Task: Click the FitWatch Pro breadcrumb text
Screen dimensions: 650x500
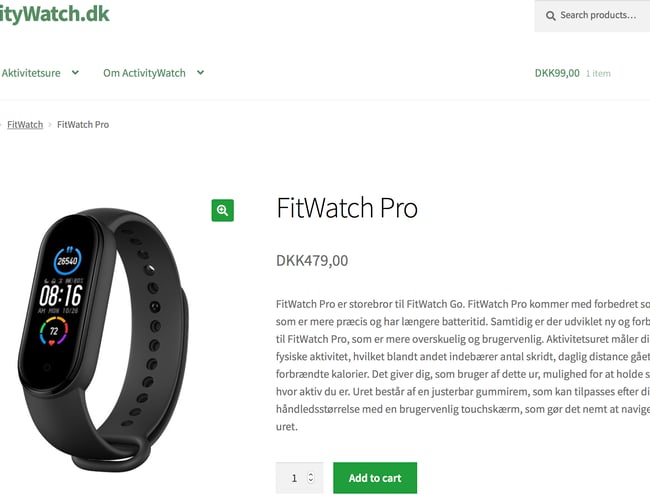Action: (x=83, y=124)
